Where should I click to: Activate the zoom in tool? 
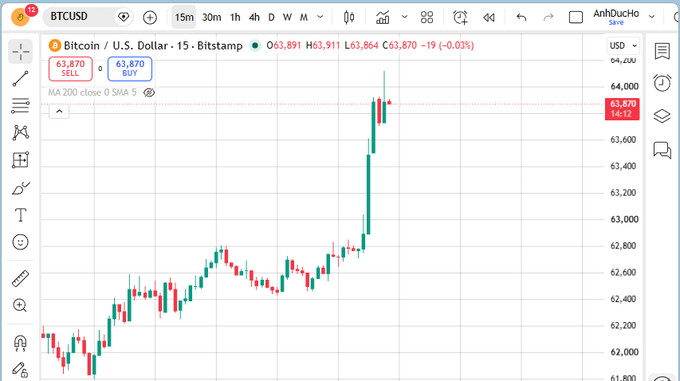point(20,305)
